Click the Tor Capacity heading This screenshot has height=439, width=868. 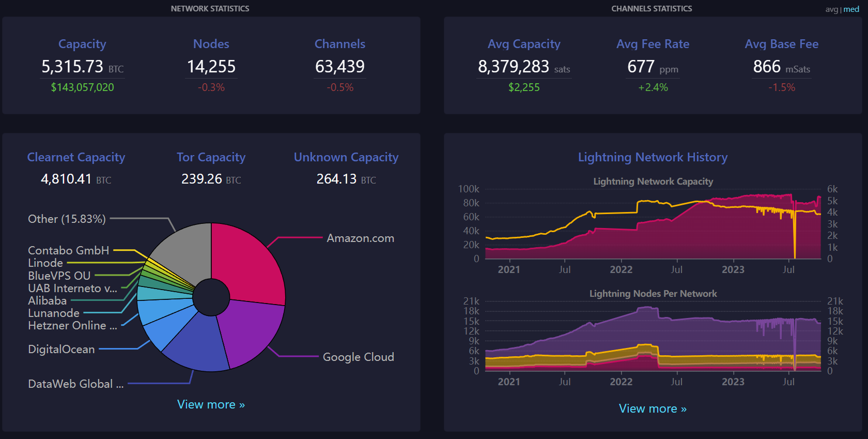(211, 157)
